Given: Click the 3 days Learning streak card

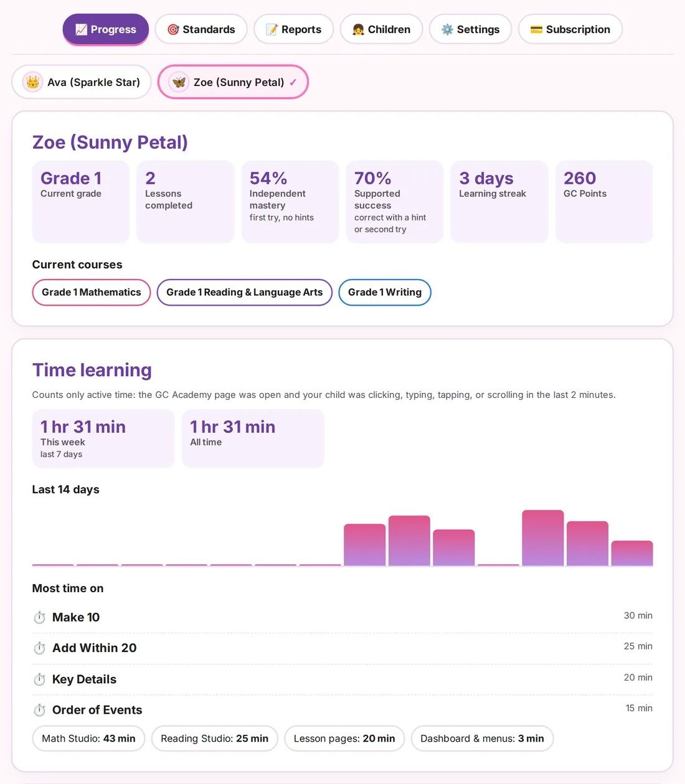Looking at the screenshot, I should (x=499, y=202).
